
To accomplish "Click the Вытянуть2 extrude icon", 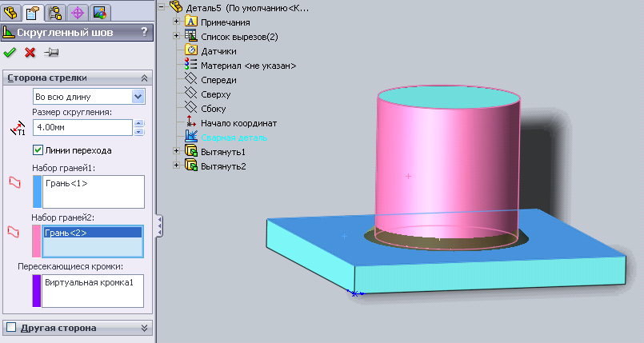I will coord(190,166).
